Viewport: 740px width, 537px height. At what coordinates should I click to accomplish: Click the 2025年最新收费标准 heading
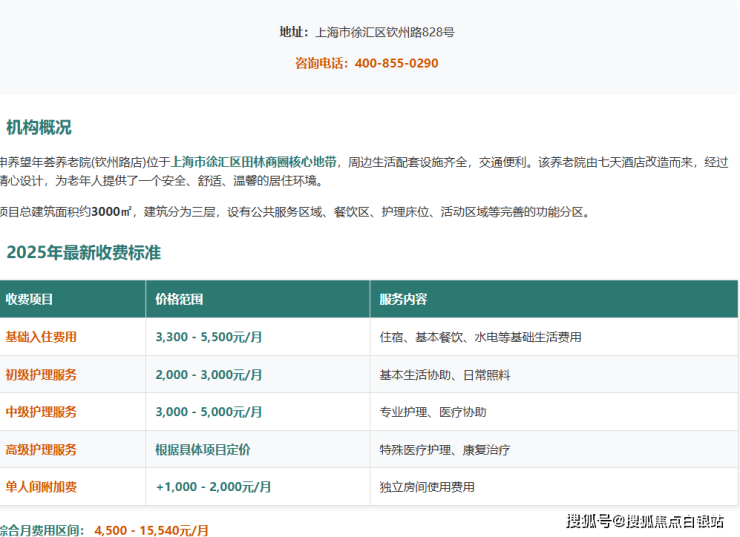[84, 252]
